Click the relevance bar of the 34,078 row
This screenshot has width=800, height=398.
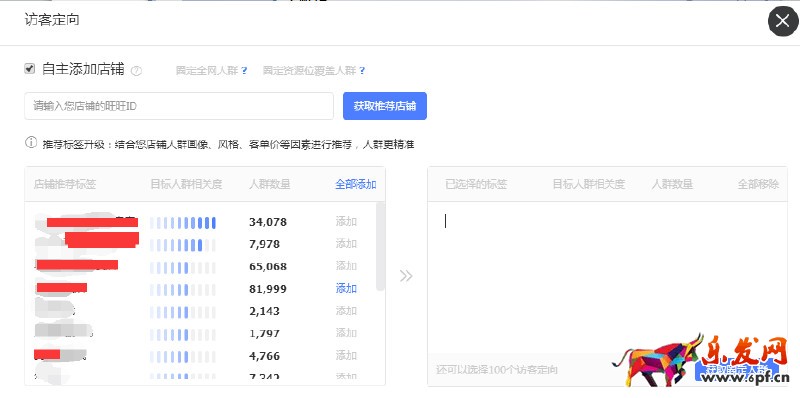[183, 222]
